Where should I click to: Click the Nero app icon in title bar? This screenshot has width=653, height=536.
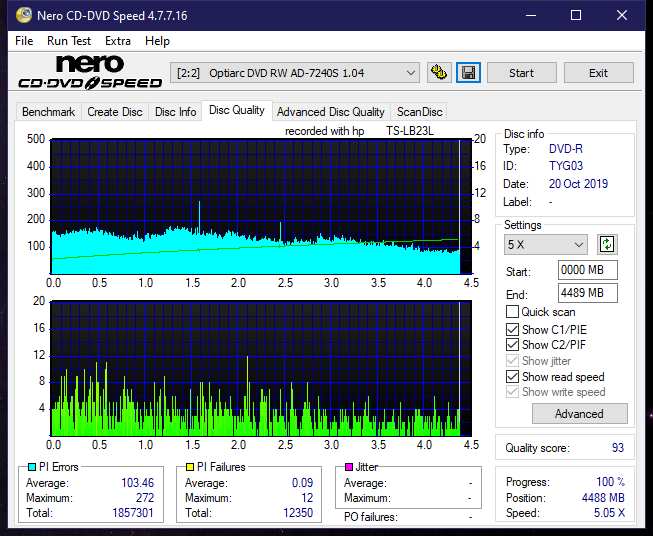click(23, 15)
